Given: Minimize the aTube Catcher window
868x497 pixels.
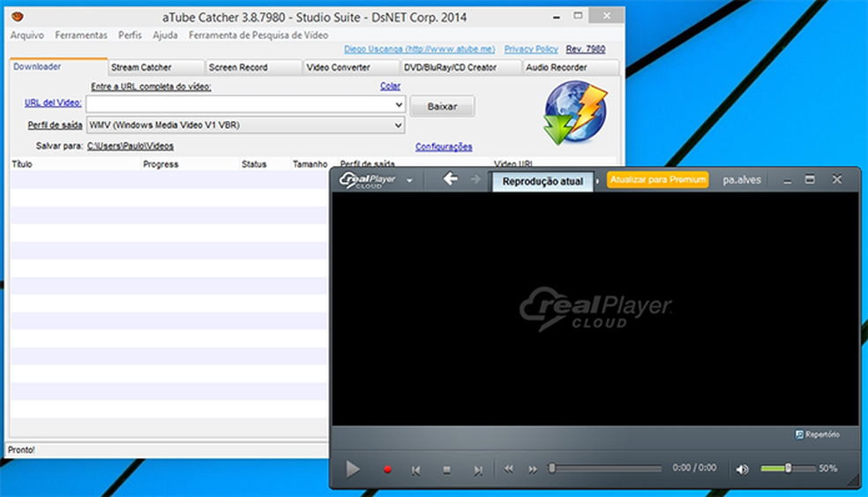Looking at the screenshot, I should coord(556,17).
